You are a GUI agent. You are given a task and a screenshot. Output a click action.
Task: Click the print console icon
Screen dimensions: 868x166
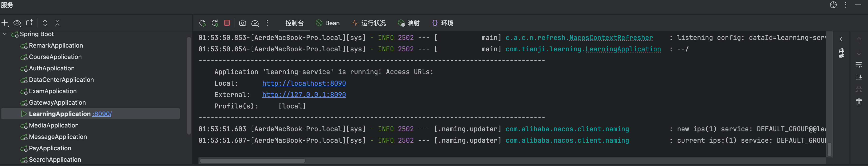(x=859, y=89)
